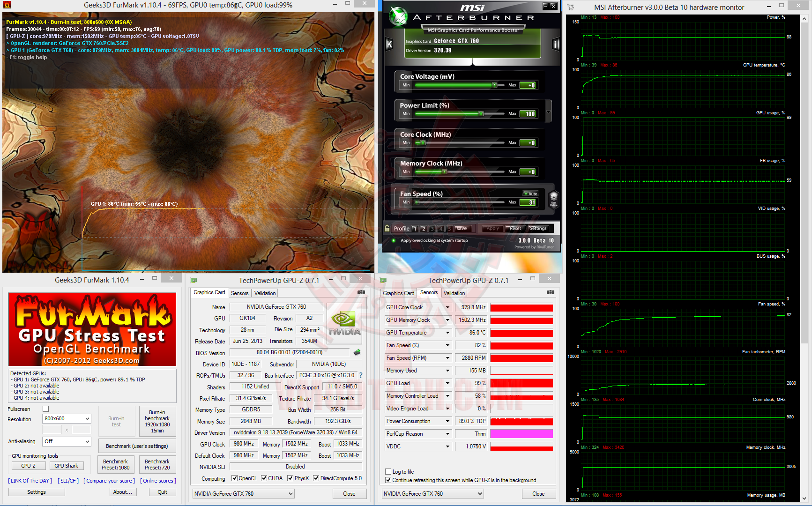Minimize the Afterburner main window
812x506 pixels.
pyautogui.click(x=545, y=6)
